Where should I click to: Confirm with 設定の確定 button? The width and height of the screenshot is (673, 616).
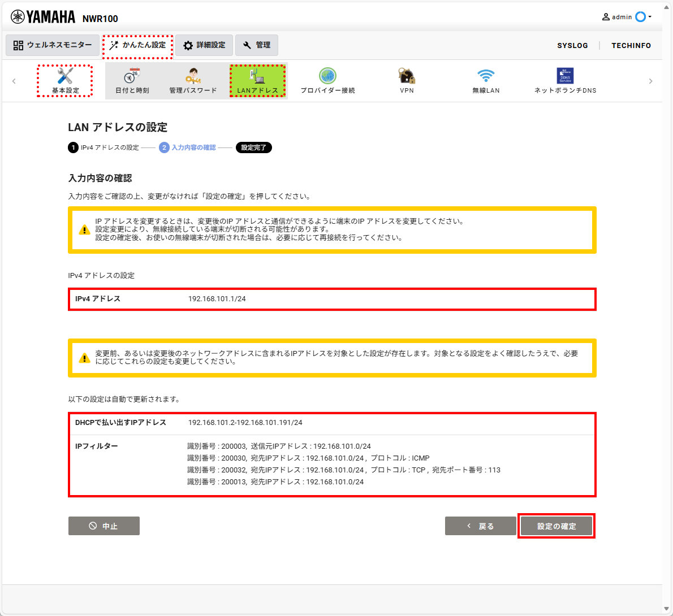556,526
